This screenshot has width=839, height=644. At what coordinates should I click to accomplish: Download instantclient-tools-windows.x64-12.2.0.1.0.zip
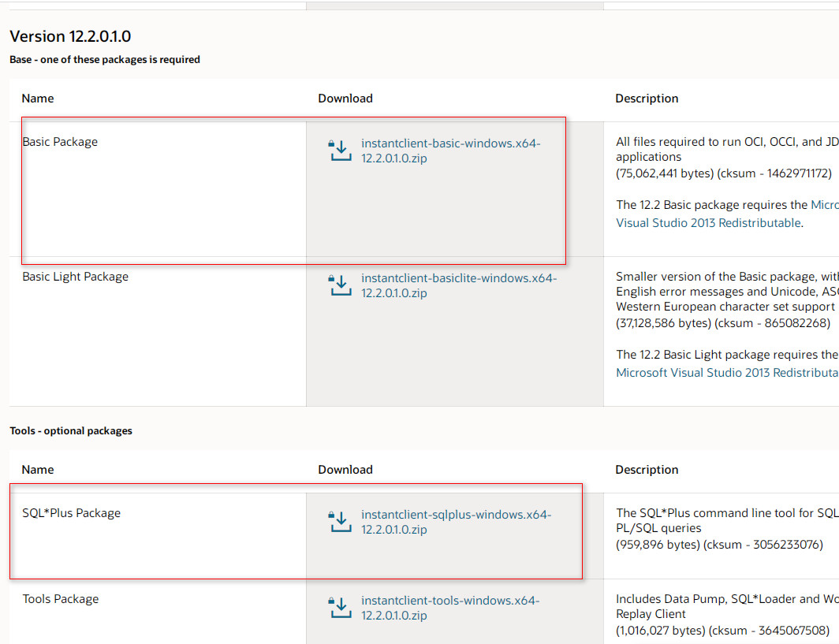click(450, 609)
